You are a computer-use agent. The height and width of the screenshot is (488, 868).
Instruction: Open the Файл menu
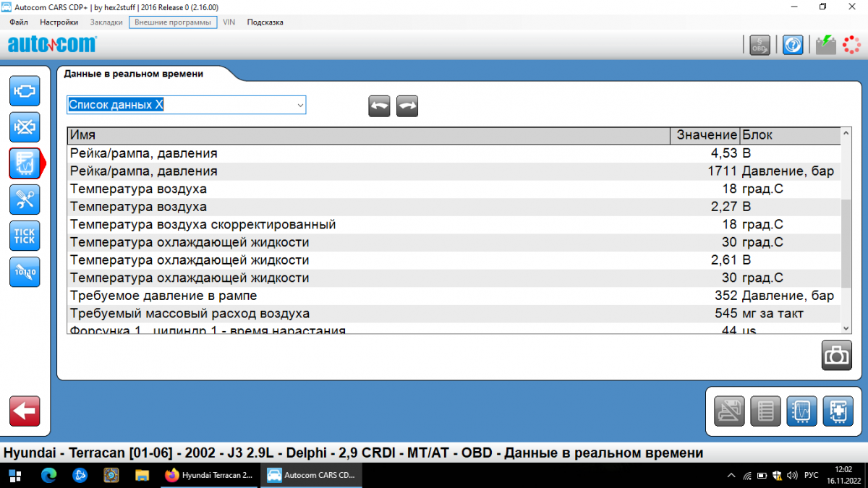click(19, 22)
